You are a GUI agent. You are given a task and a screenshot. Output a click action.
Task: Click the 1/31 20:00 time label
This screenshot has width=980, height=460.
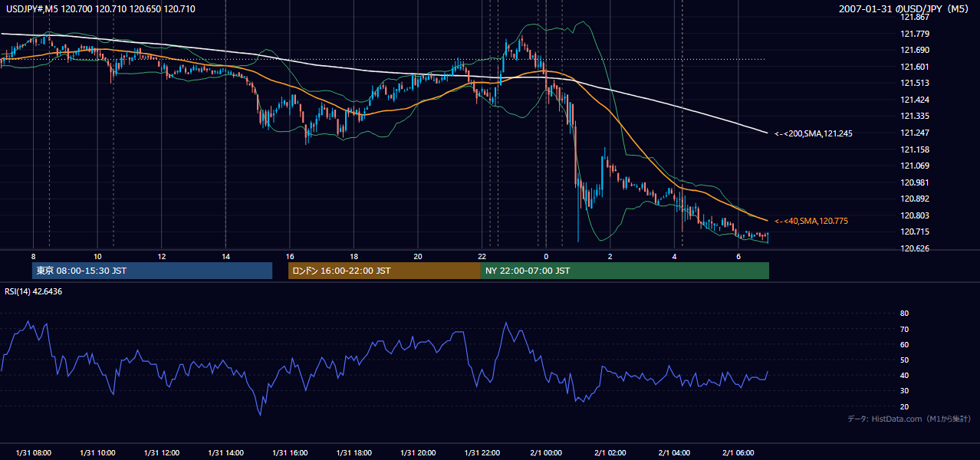pyautogui.click(x=418, y=453)
